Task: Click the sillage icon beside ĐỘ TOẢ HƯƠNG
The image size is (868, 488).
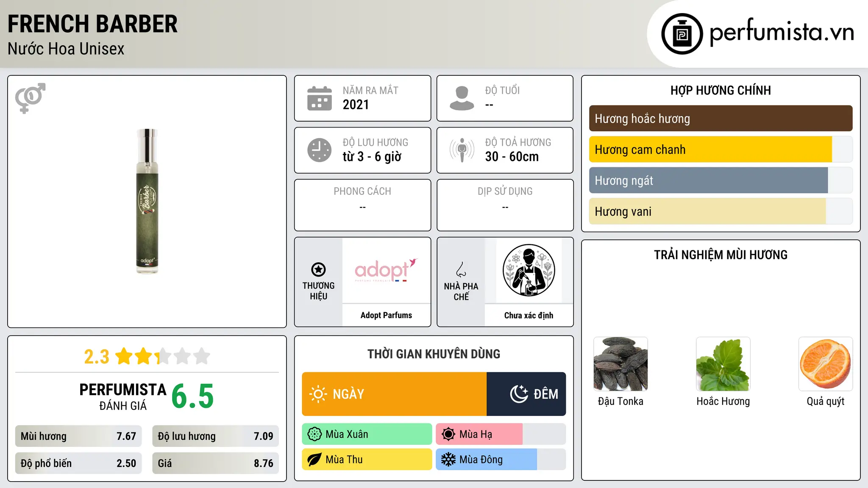Action: click(x=462, y=150)
